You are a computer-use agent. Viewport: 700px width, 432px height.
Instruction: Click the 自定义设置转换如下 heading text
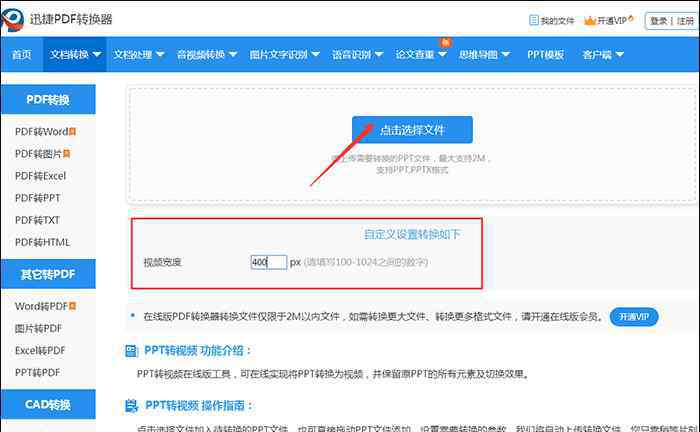pos(412,234)
